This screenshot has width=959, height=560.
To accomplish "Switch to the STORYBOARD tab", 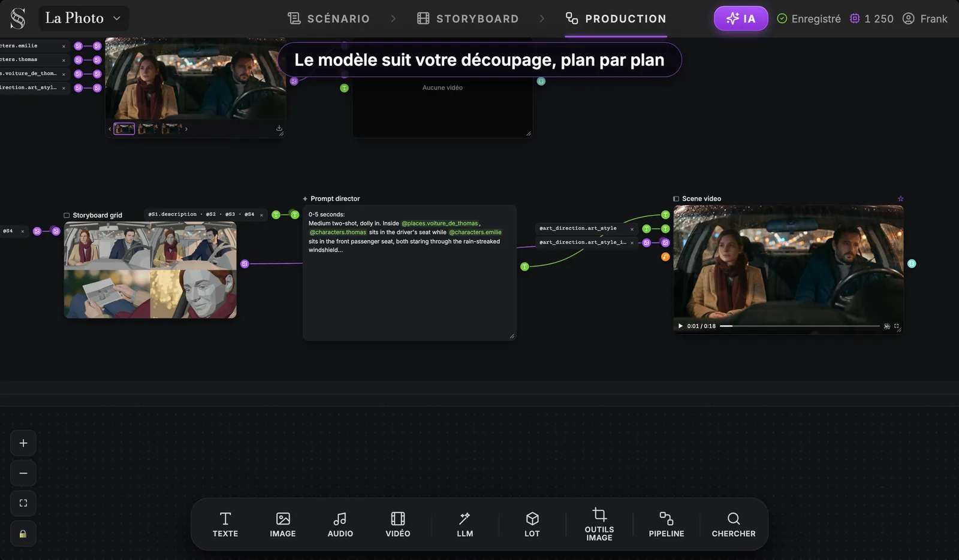I will tap(468, 19).
